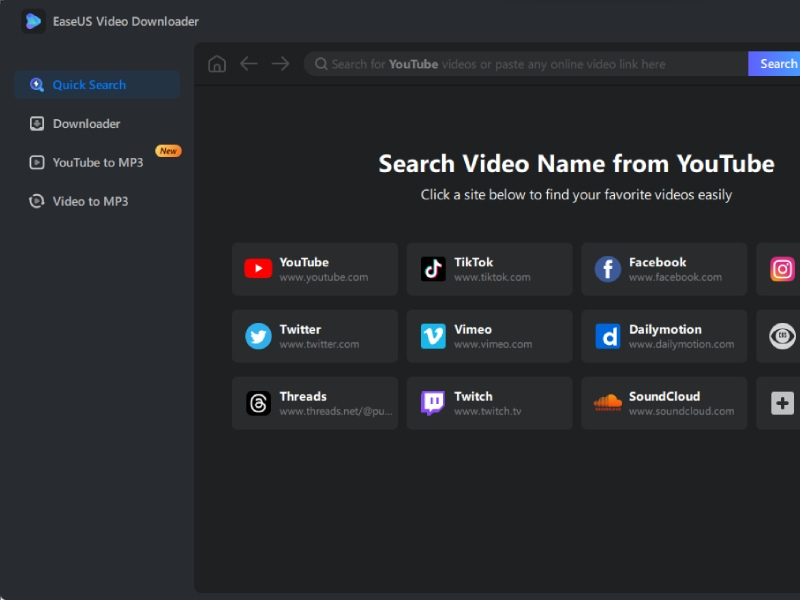Go back with the left arrow icon

click(248, 64)
